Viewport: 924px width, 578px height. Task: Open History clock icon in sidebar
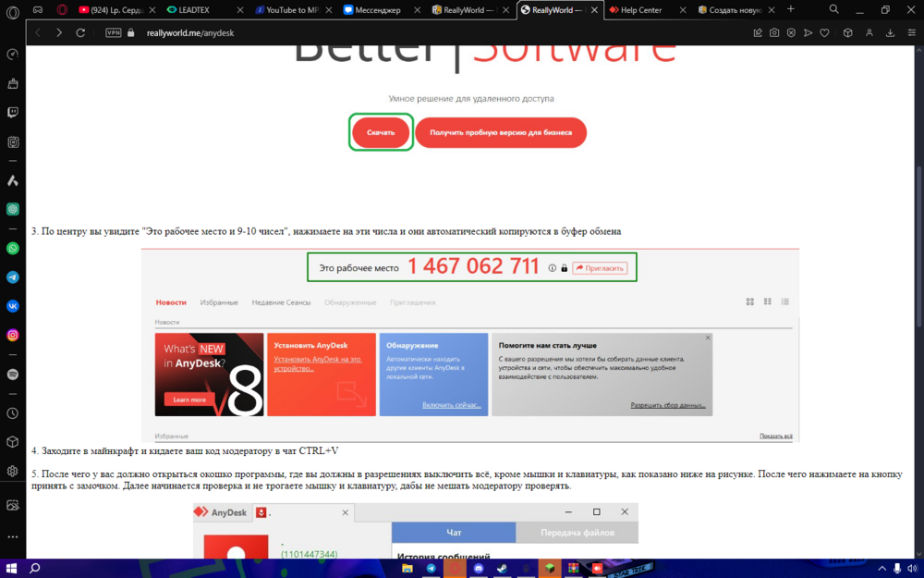pyautogui.click(x=12, y=413)
